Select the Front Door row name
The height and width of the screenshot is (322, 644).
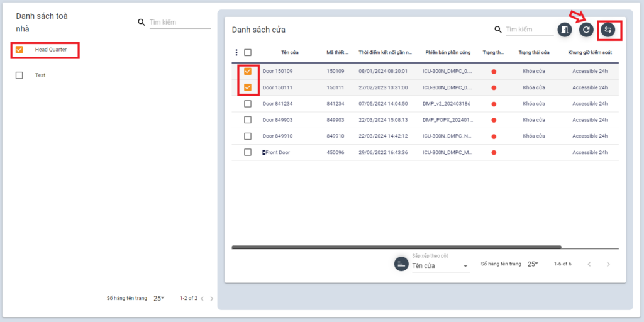277,152
